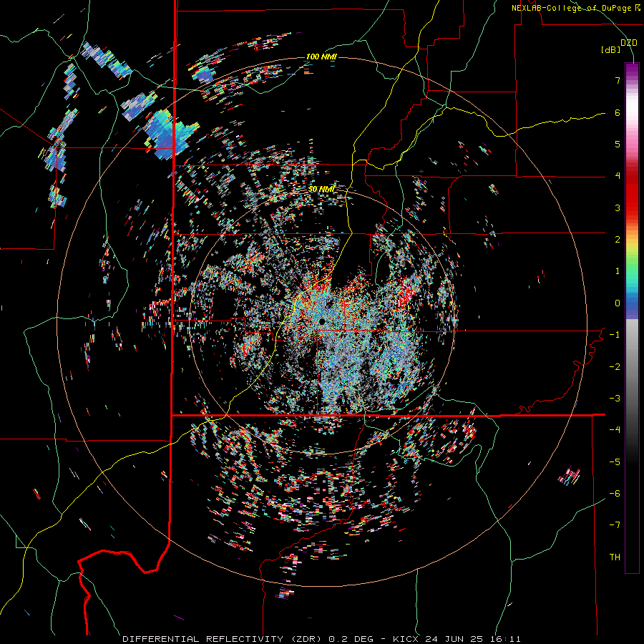Click the 6 value on color scale

pyautogui.click(x=618, y=112)
